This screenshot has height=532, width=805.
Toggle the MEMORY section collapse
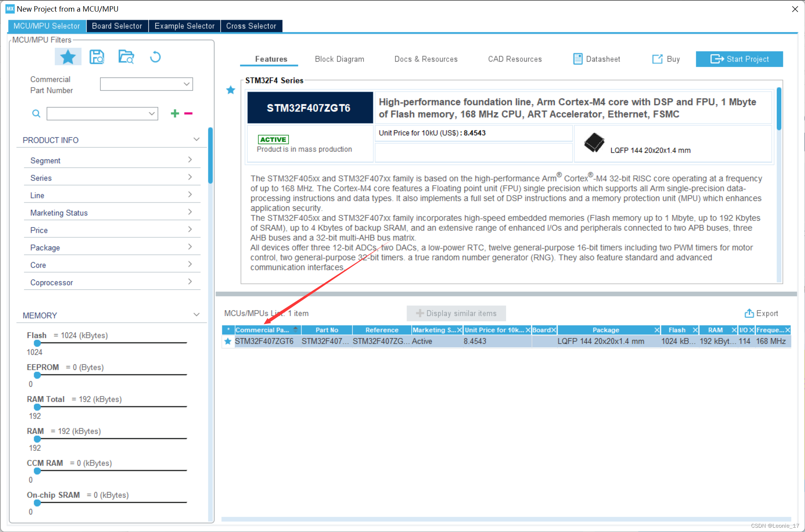(x=196, y=315)
